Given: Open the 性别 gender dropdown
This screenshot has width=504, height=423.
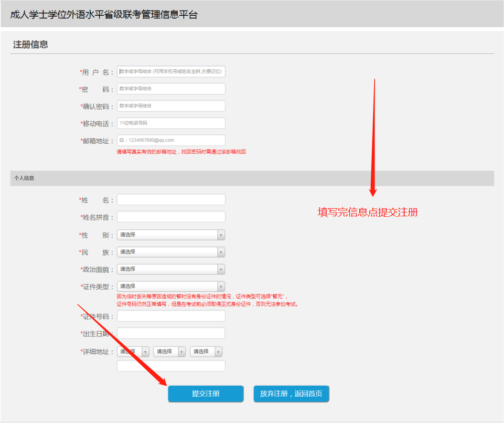Looking at the screenshot, I should click(171, 235).
